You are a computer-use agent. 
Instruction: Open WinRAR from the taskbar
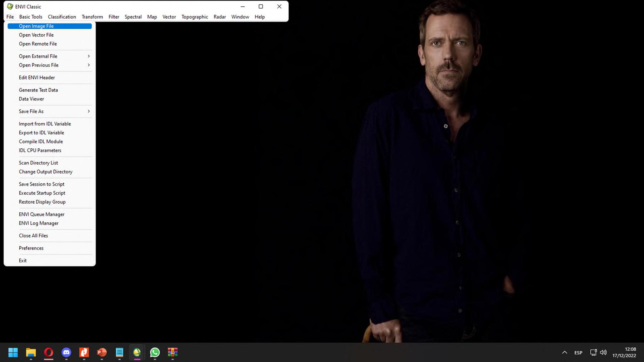tap(172, 352)
